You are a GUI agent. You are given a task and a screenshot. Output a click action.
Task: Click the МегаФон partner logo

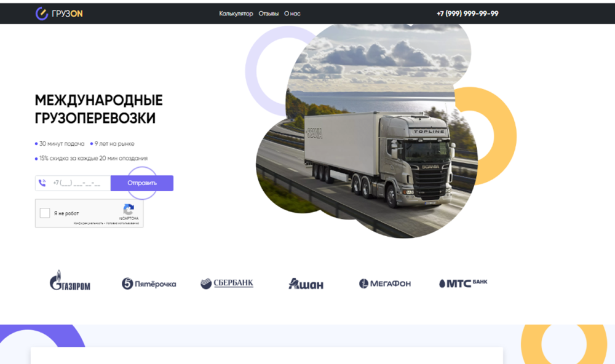385,283
